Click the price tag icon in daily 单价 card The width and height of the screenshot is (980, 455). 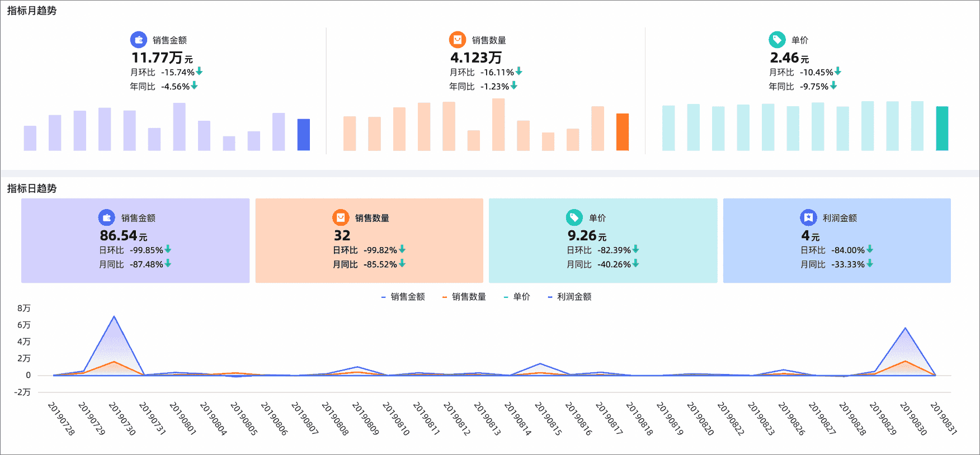574,217
